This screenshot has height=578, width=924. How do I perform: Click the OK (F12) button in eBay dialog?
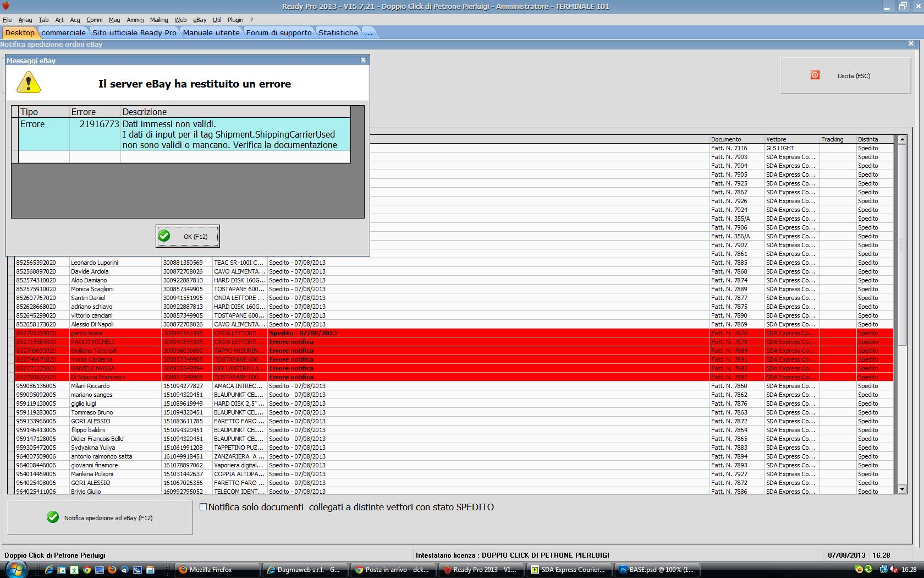(x=188, y=236)
